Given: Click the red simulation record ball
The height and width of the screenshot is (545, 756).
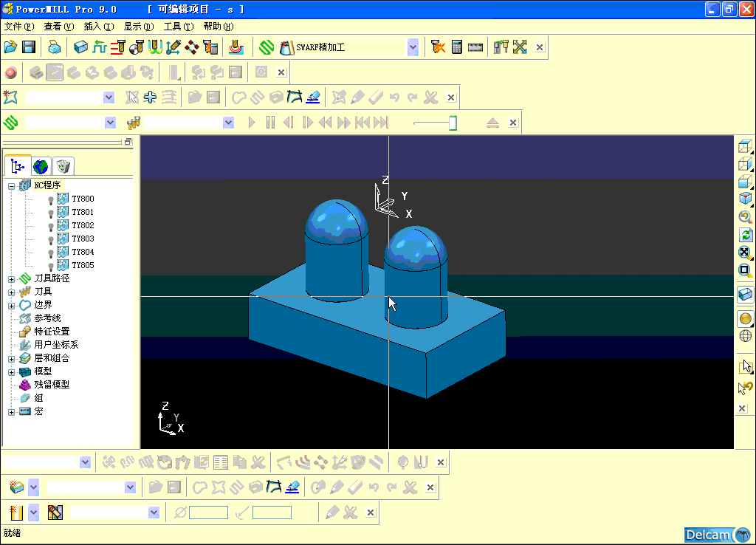Looking at the screenshot, I should [10, 73].
